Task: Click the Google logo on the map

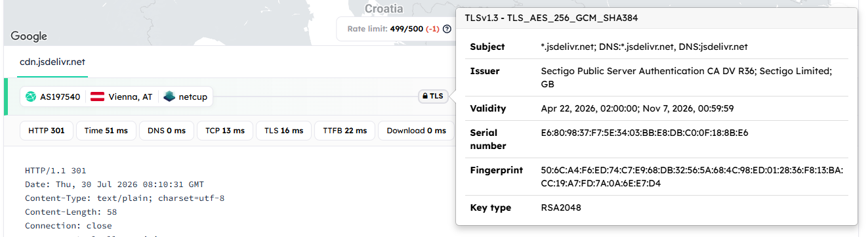Action: click(x=29, y=36)
